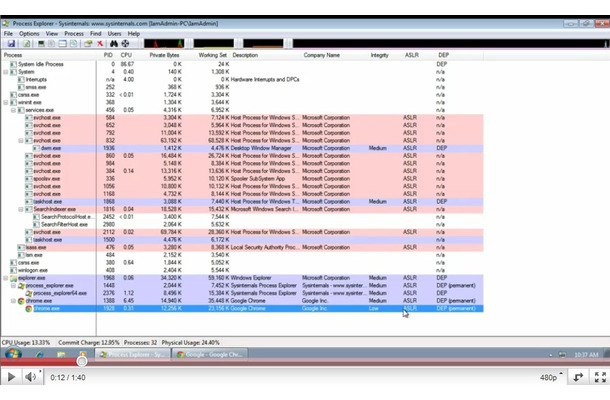This screenshot has width=610, height=400.
Task: Open the File menu
Action: pyautogui.click(x=8, y=34)
